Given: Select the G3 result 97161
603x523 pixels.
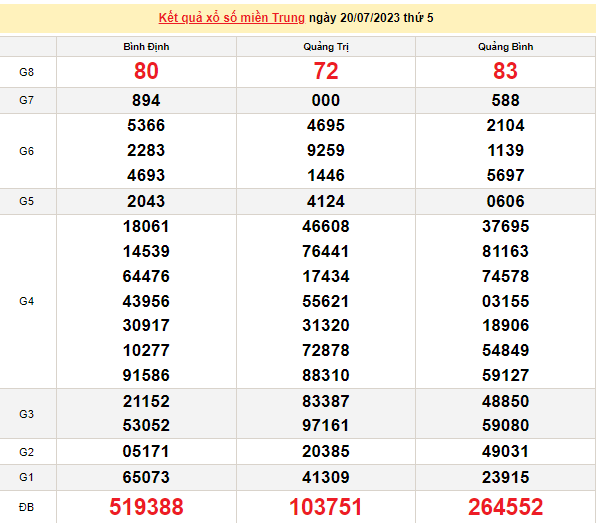Looking at the screenshot, I should [326, 426].
